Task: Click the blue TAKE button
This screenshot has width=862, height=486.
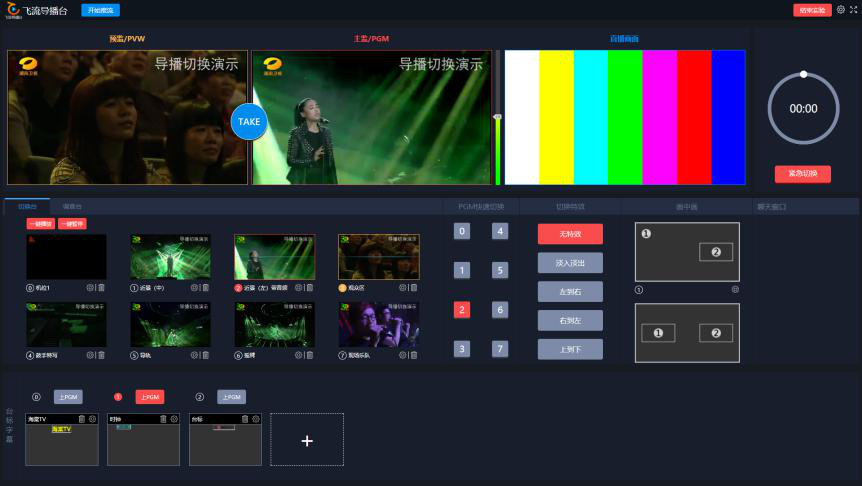Action: (x=249, y=122)
